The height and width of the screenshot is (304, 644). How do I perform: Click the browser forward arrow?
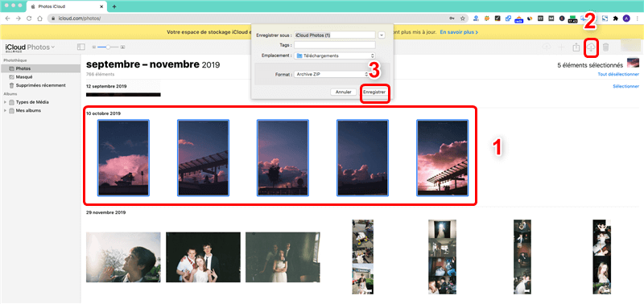[18, 18]
